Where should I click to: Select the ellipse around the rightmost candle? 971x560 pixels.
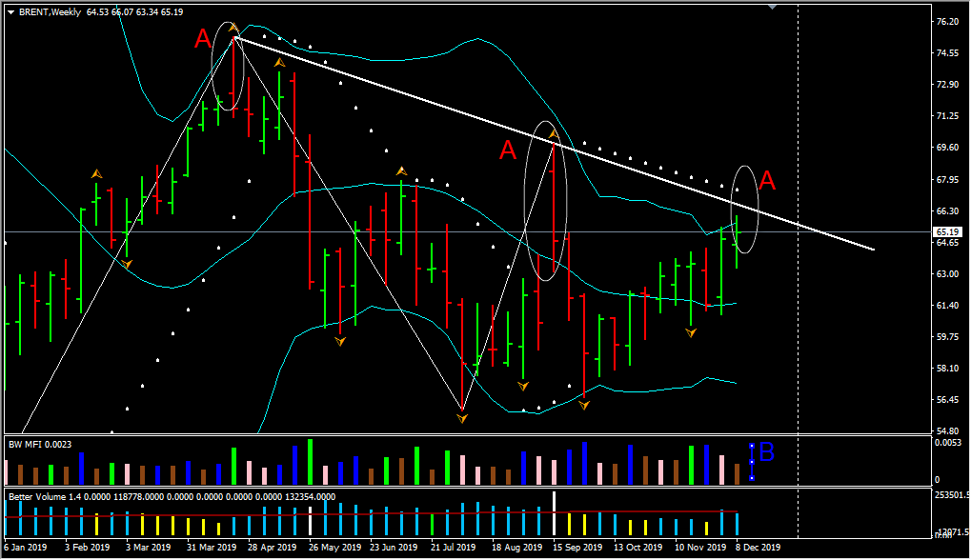[x=745, y=210]
